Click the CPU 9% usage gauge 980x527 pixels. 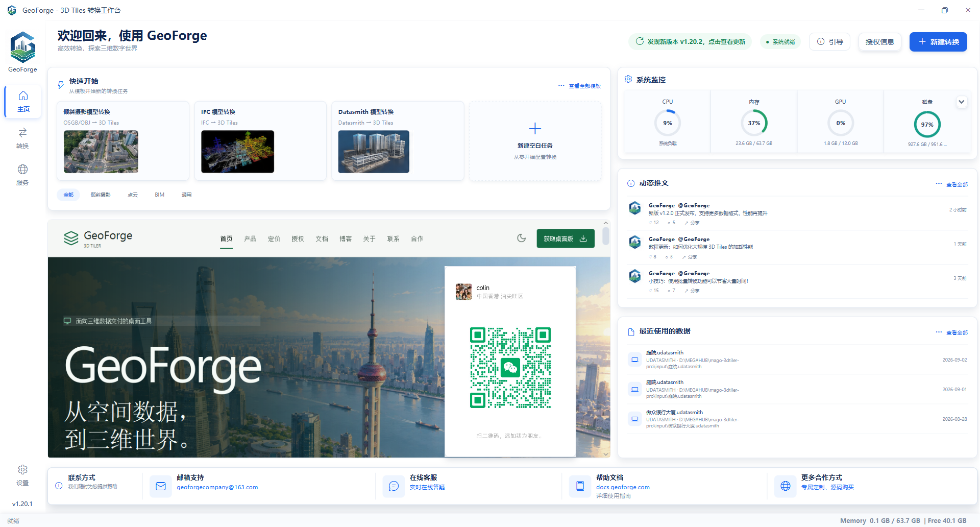668,123
